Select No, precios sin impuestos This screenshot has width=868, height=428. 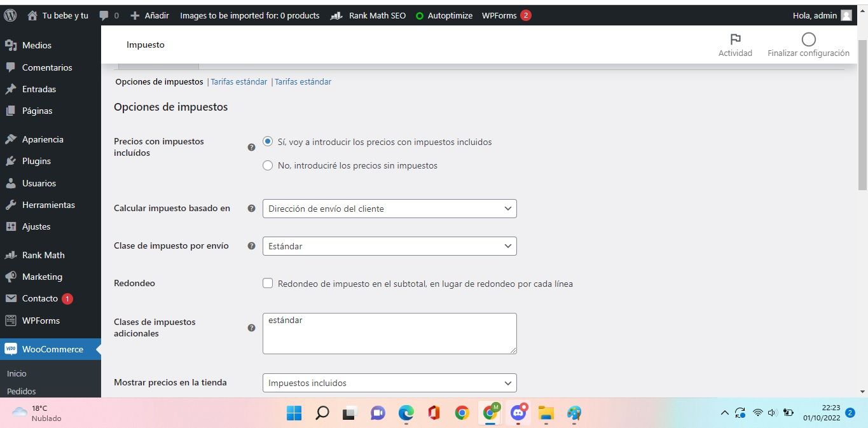tap(268, 165)
